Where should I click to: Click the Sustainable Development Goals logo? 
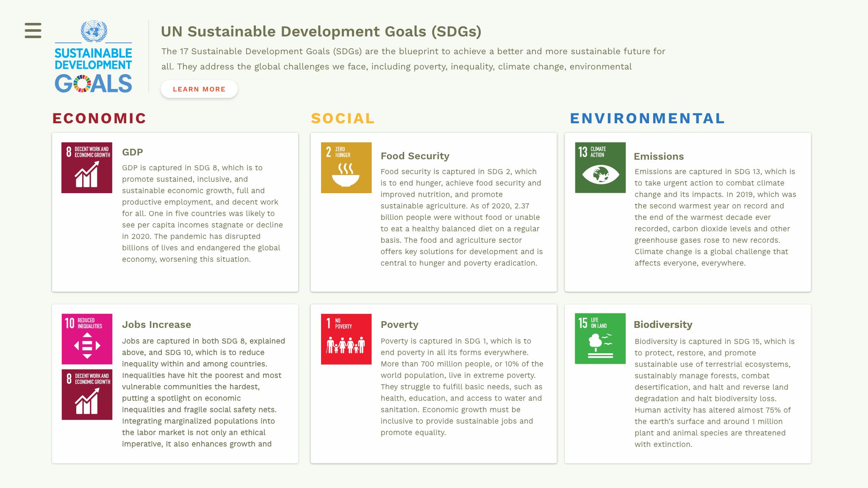93,56
